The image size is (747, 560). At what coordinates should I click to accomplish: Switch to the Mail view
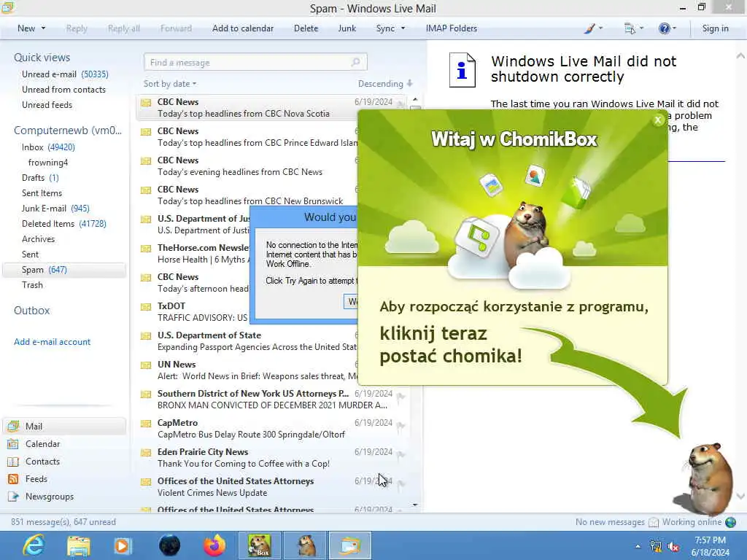(x=64, y=426)
